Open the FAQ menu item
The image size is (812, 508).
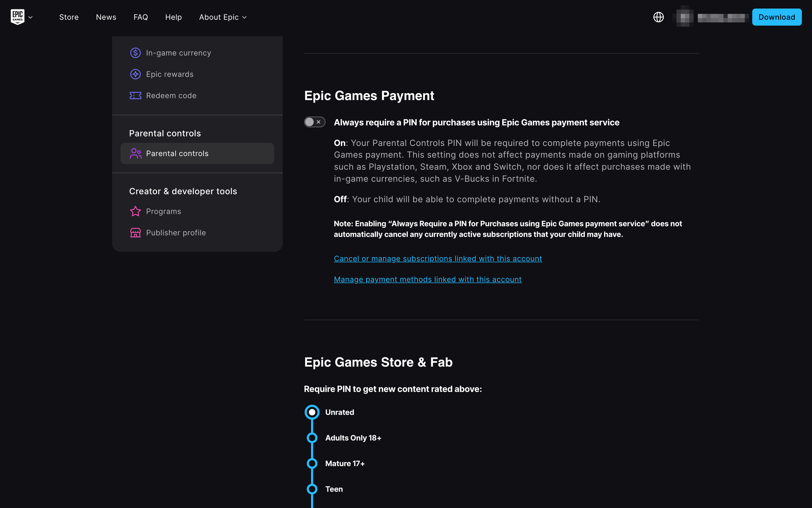click(x=141, y=17)
